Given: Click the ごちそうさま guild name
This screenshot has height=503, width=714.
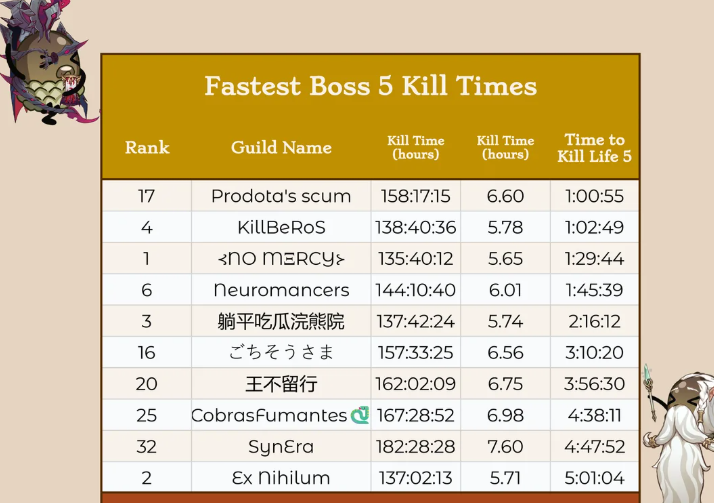Looking at the screenshot, I should [281, 353].
